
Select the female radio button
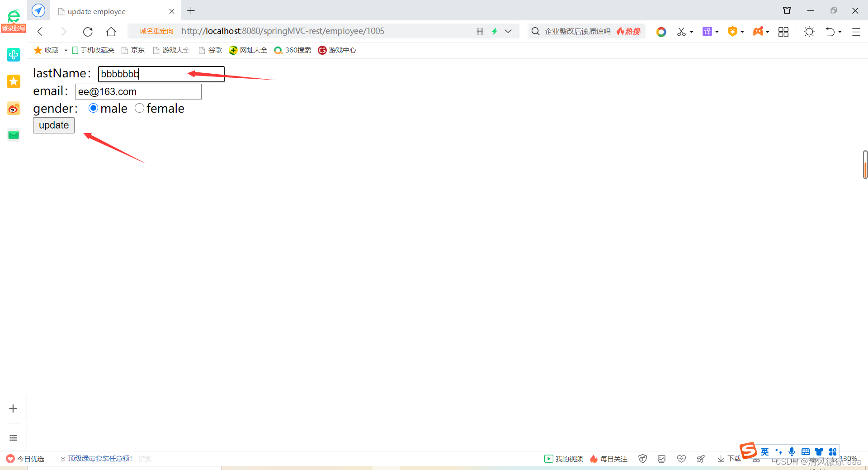pos(139,108)
